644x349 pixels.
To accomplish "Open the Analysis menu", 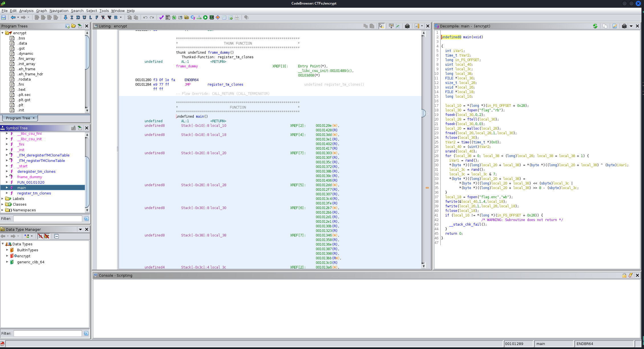I will 26,11.
